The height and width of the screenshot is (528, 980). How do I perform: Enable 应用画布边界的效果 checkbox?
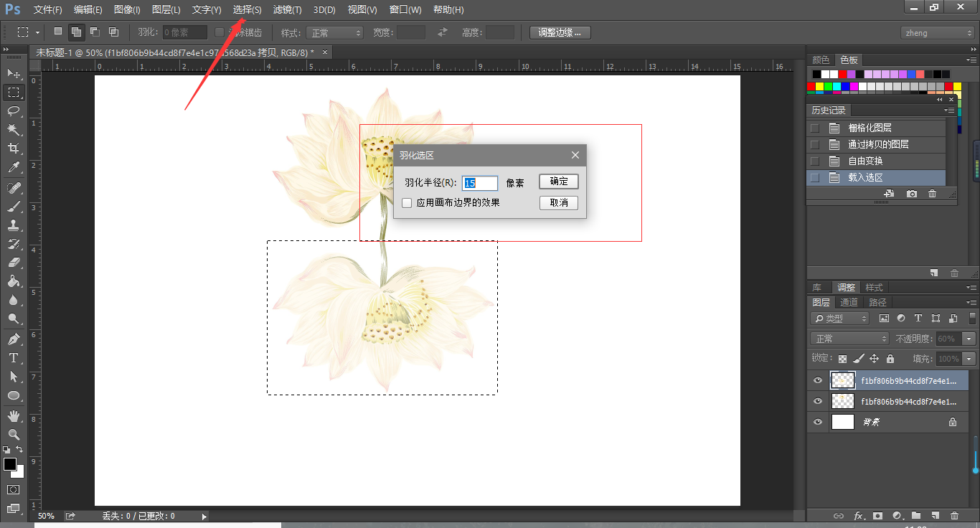click(407, 203)
